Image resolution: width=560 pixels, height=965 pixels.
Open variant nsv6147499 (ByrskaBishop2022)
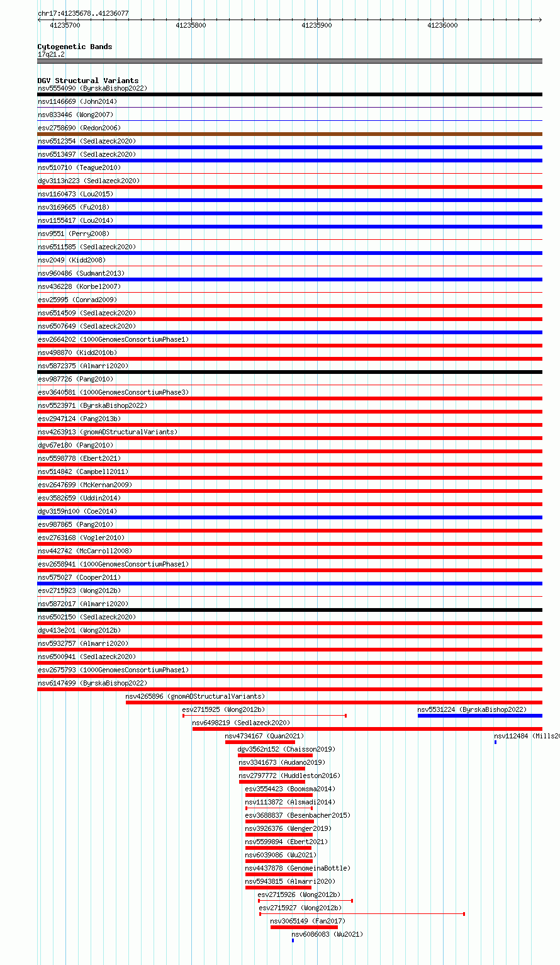click(x=92, y=683)
